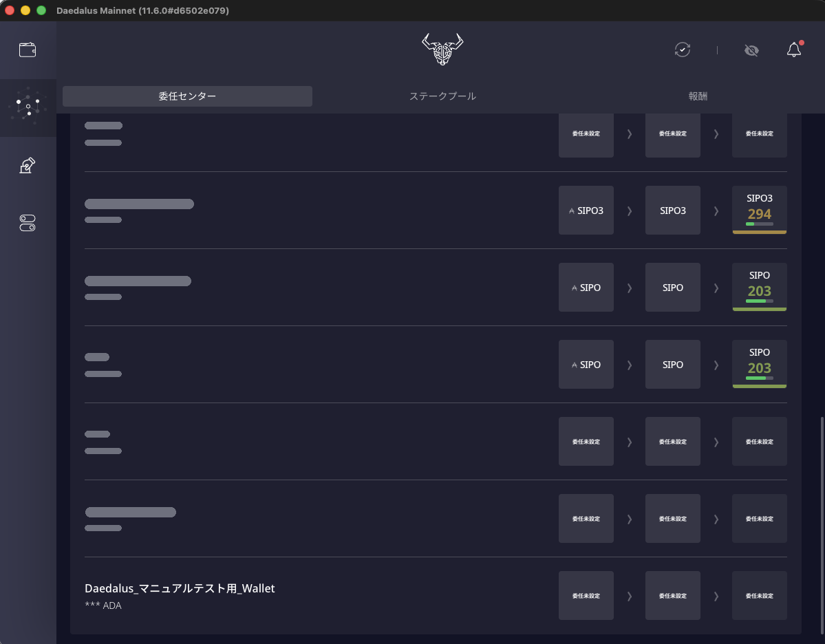Select the SIPO3 tile without symbol or rank

click(x=673, y=211)
